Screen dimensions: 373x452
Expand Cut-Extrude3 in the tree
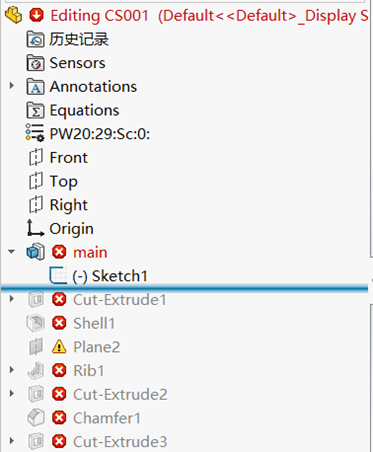point(12,441)
